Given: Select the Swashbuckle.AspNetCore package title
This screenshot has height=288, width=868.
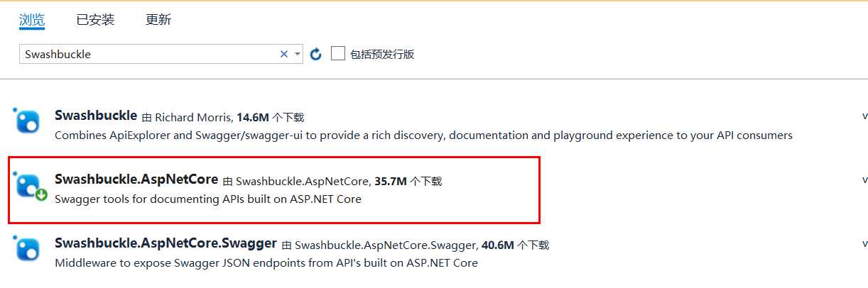Looking at the screenshot, I should [136, 179].
